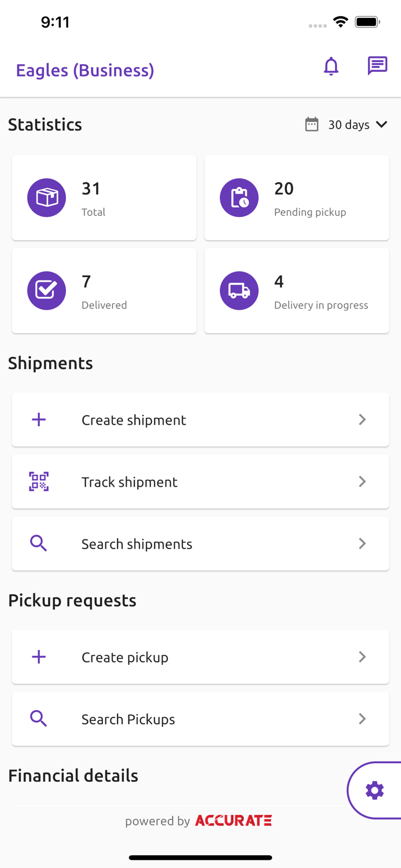This screenshot has height=868, width=401.
Task: Open Search Pickups chevron arrow
Action: pos(362,719)
